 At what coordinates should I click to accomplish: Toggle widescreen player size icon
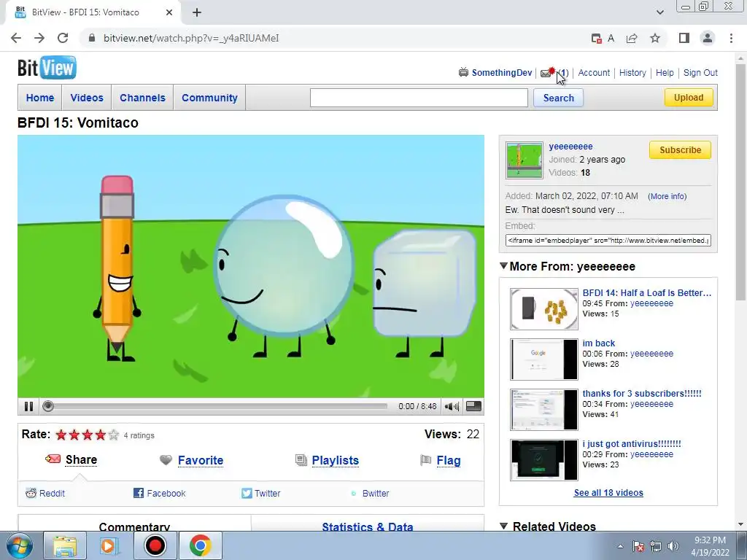click(x=473, y=406)
